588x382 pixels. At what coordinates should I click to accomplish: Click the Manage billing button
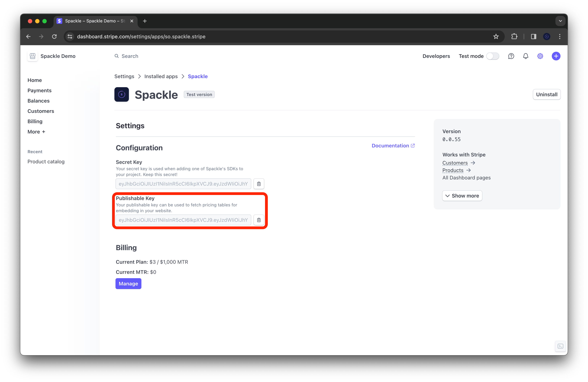(x=128, y=284)
